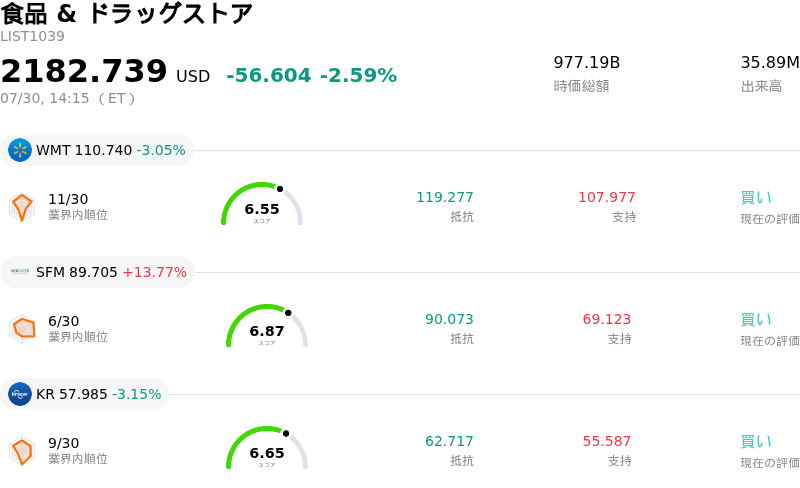800x488 pixels.
Task: Click the index value 2182.739
Action: [x=84, y=70]
